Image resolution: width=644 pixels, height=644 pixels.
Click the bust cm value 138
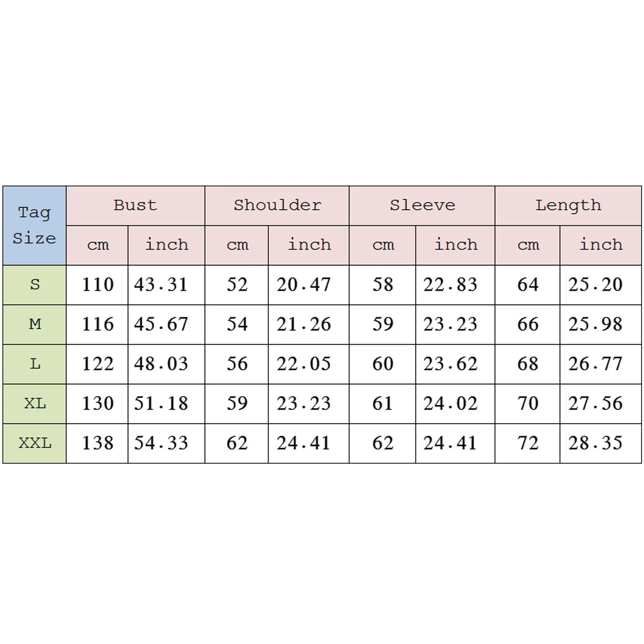(x=97, y=443)
